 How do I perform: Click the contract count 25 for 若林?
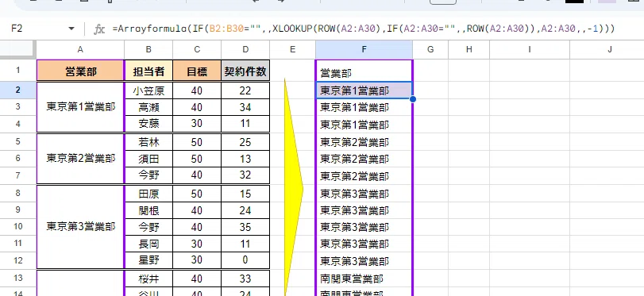[245, 142]
